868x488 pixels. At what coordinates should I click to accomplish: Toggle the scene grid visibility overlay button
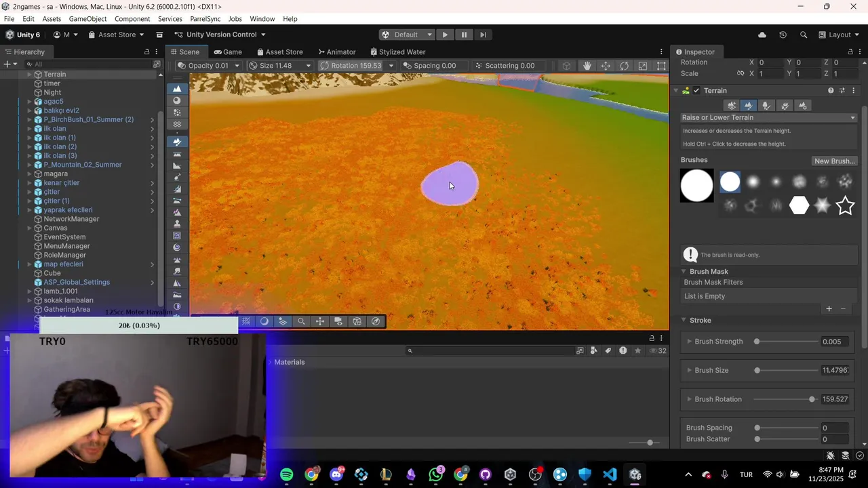(246, 322)
